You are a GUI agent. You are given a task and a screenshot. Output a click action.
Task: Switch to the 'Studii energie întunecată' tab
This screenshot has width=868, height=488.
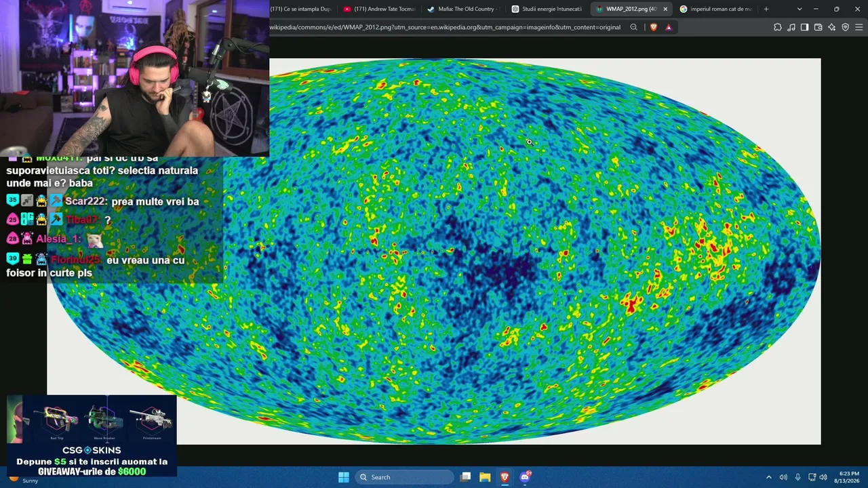[548, 9]
